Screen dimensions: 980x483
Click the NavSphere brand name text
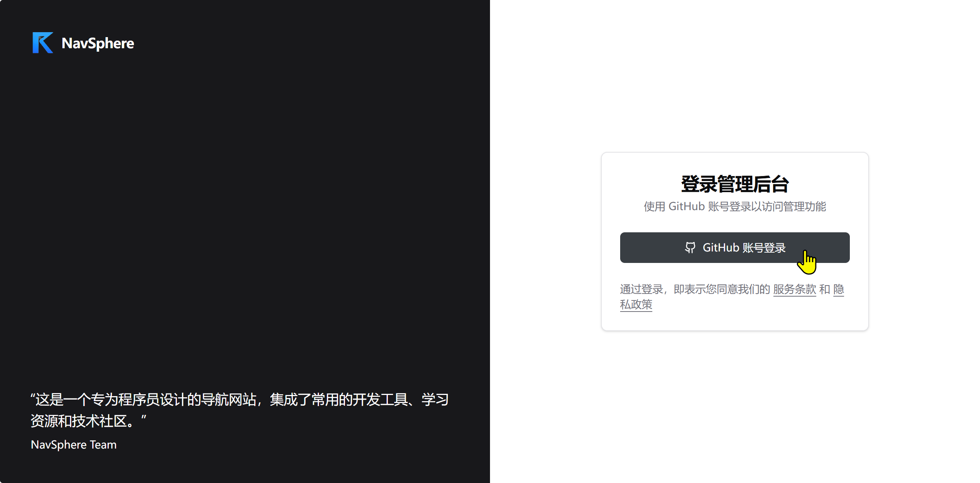point(98,43)
